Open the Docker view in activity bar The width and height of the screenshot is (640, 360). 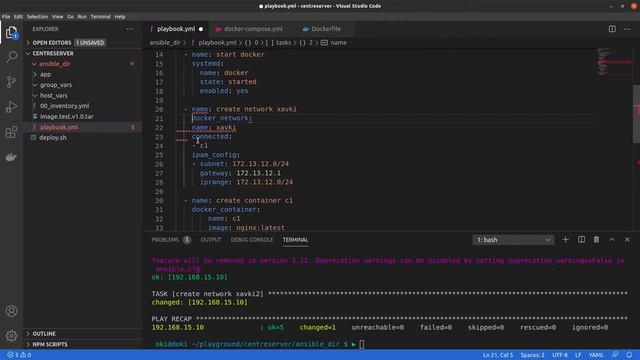coord(11,157)
